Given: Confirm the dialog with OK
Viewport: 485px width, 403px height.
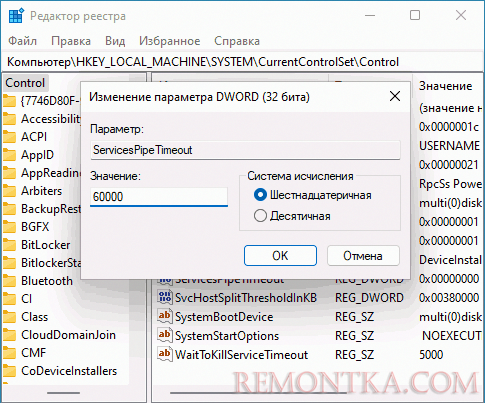Looking at the screenshot, I should tap(280, 256).
